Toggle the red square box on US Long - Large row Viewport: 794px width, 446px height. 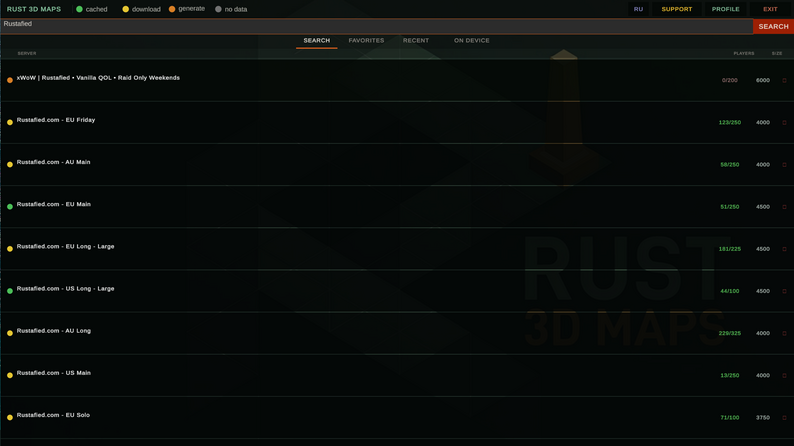[x=784, y=291]
